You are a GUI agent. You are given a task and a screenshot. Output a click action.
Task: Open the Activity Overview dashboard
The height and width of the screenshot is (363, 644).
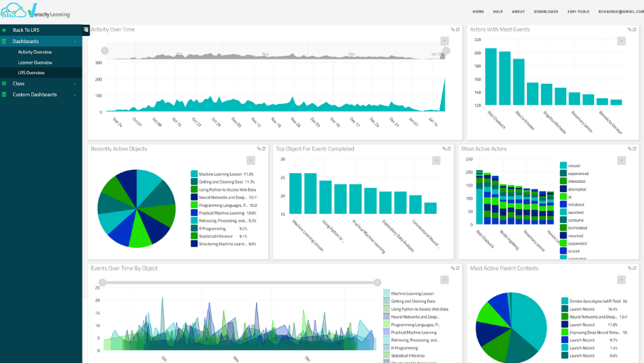35,52
